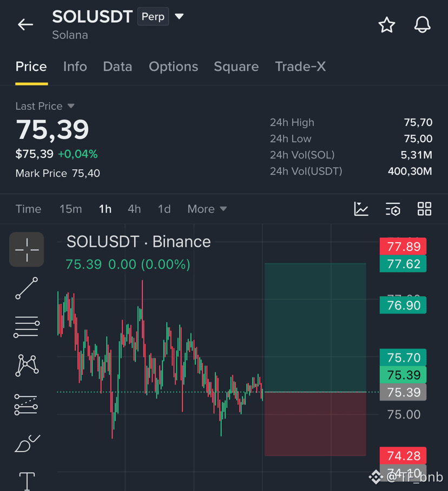
Task: Select the trend line drawing tool
Action: pyautogui.click(x=27, y=288)
